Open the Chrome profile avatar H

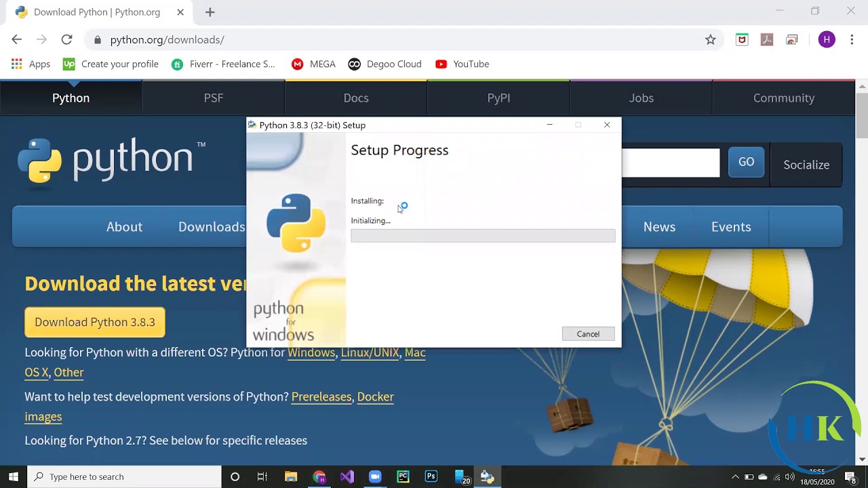tap(826, 40)
